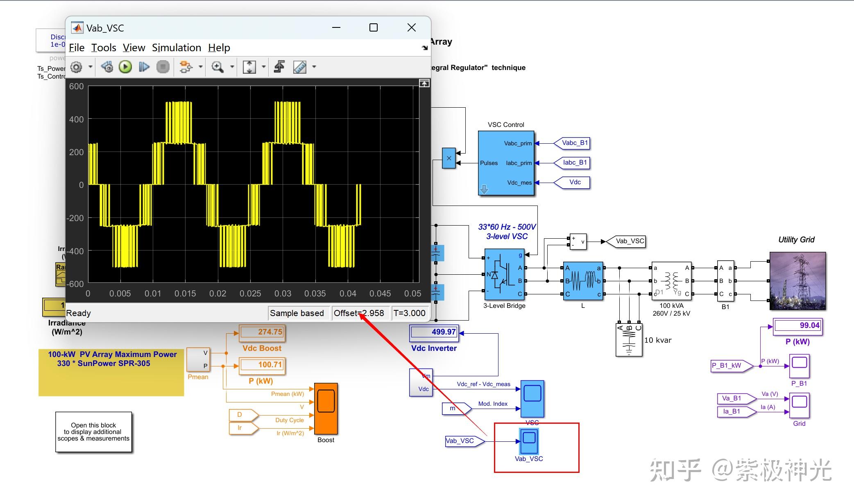854x504 pixels.
Task: Open the scale-axes dropdown arrow
Action: click(263, 67)
